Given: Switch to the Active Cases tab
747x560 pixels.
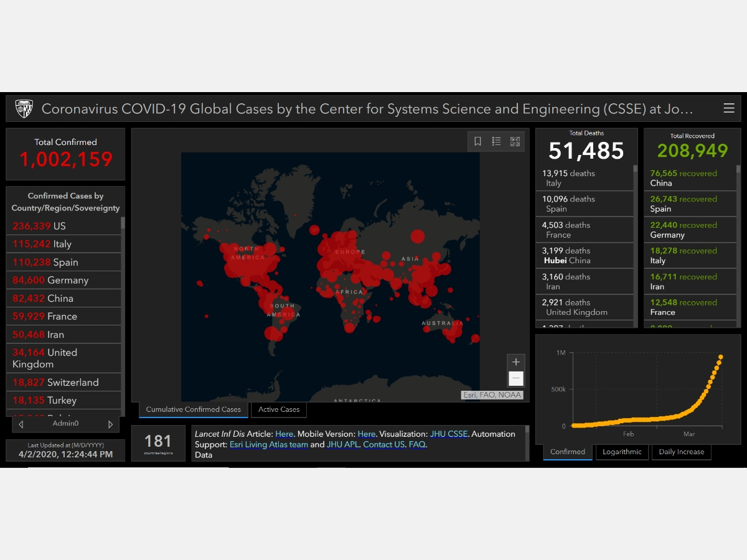Looking at the screenshot, I should (x=279, y=409).
